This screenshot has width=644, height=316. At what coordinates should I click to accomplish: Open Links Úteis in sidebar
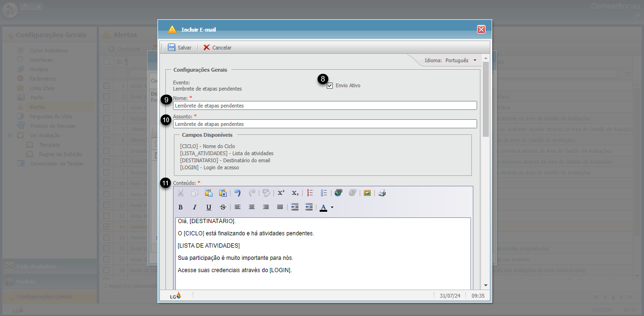pyautogui.click(x=42, y=88)
